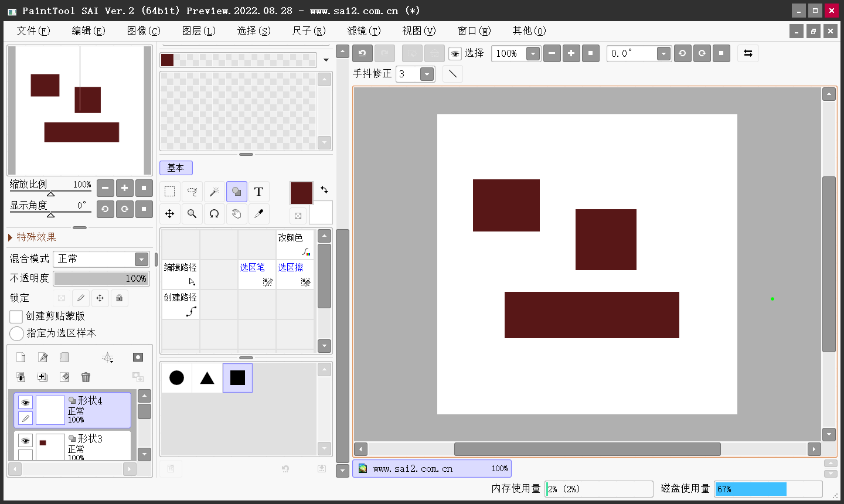
Task: Select the 改颜色 tool
Action: click(295, 244)
